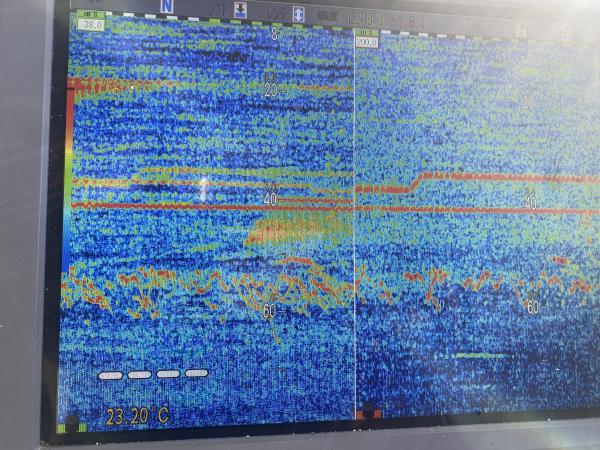Select the 200.0 frequency box
Screen dimensions: 600x450
(x=367, y=42)
